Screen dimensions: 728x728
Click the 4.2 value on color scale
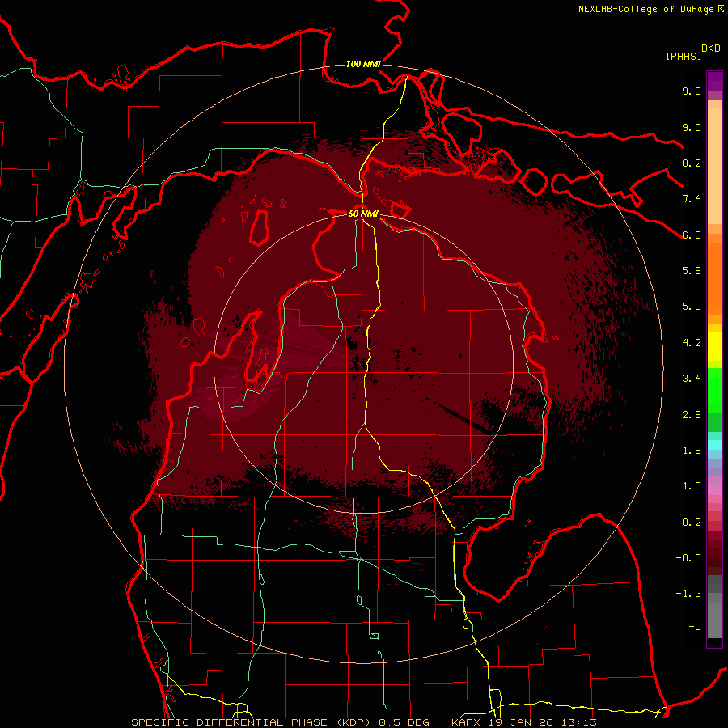tap(692, 343)
